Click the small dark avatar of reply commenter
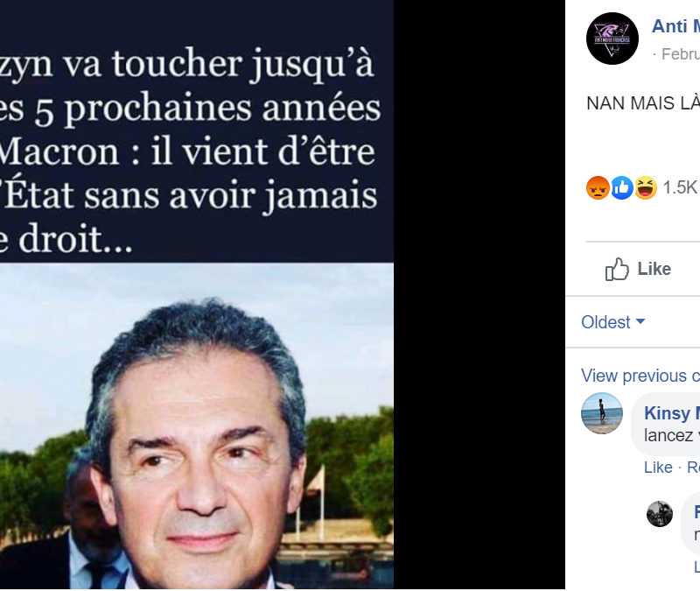The height and width of the screenshot is (591, 700). click(660, 514)
